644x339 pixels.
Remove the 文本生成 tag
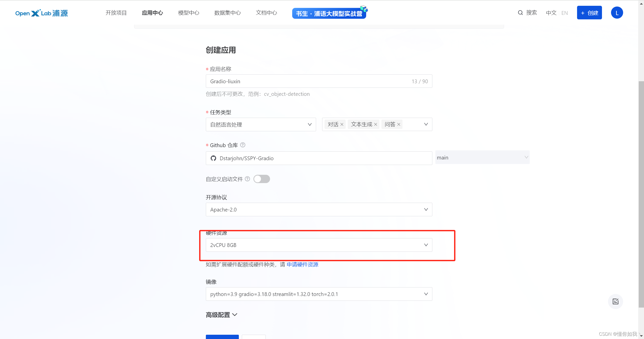click(375, 124)
